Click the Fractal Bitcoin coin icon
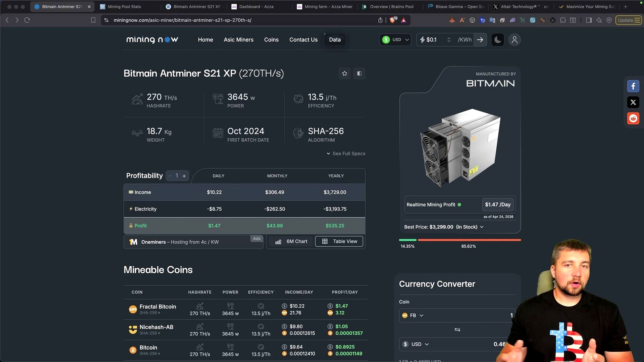Image resolution: width=644 pixels, height=362 pixels. click(x=133, y=309)
